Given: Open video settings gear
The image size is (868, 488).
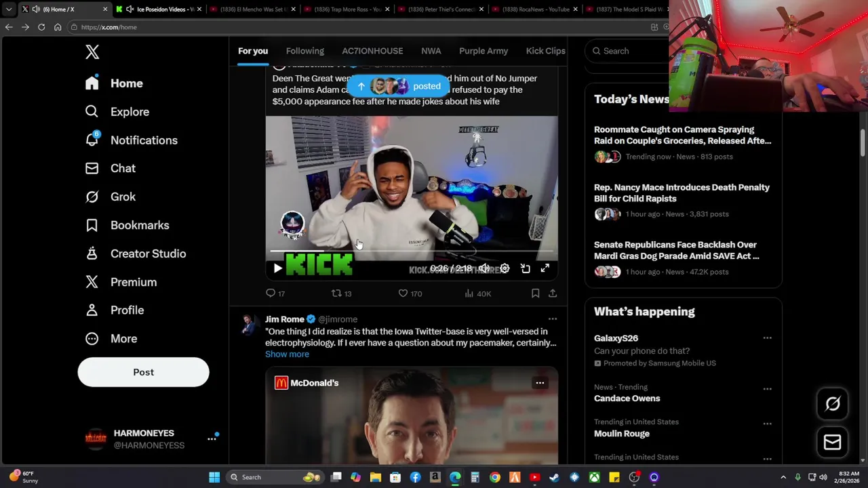Looking at the screenshot, I should coord(505,269).
